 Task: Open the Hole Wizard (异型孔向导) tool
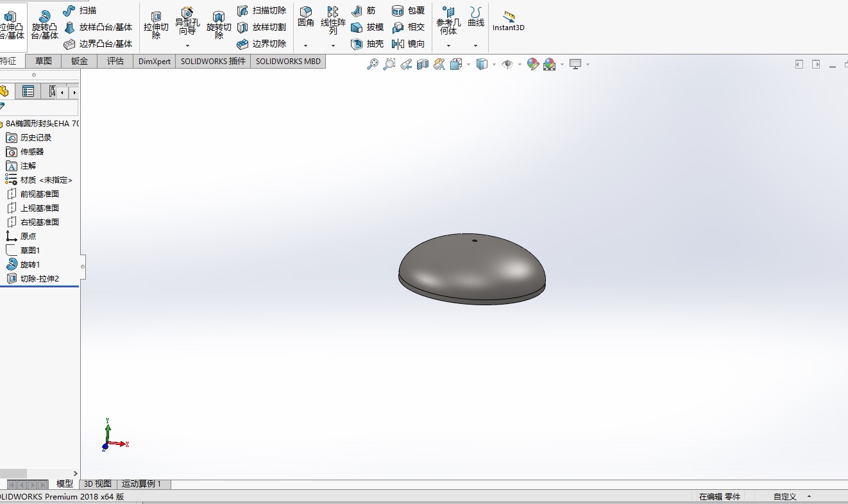tap(187, 22)
